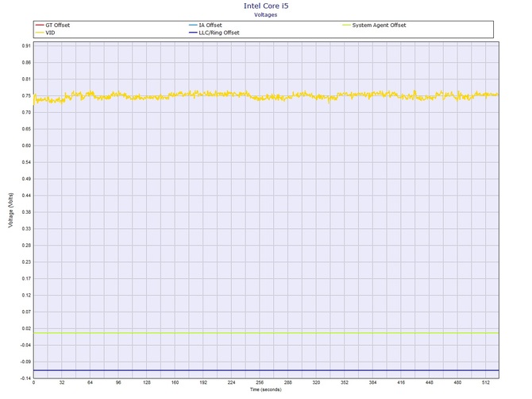The height and width of the screenshot is (399, 532).
Task: Click the 0.02 y-axis tick label
Action: [x=26, y=328]
